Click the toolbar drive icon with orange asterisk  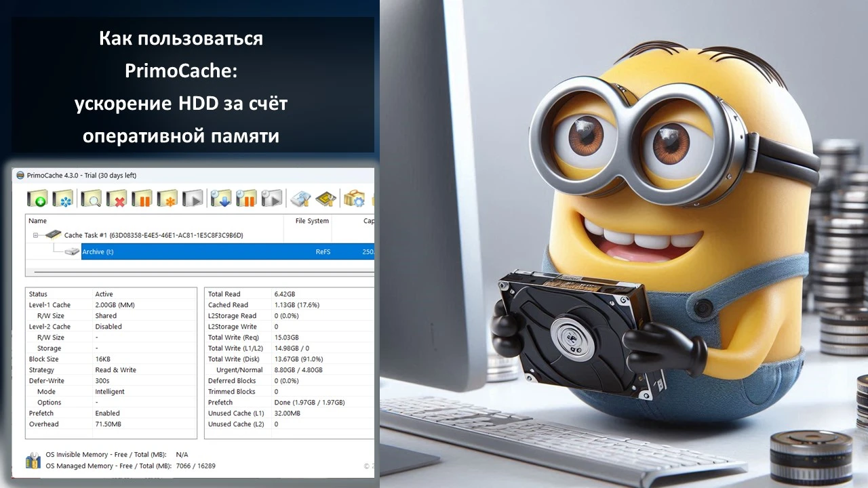[167, 198]
